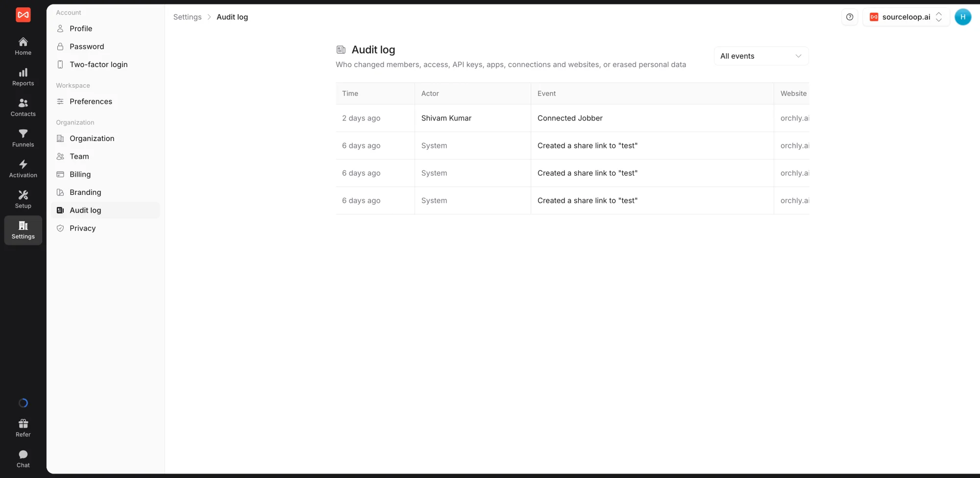Open the Team settings page

[105, 157]
